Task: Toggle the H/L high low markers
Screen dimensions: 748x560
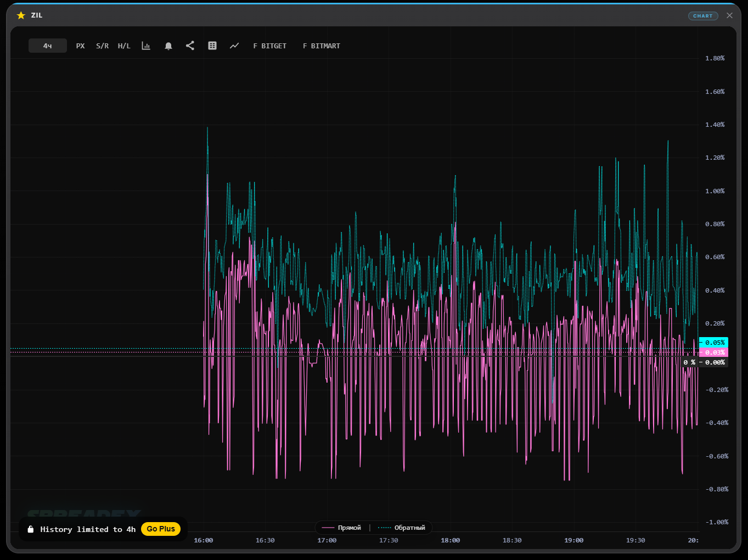Action: [x=124, y=46]
